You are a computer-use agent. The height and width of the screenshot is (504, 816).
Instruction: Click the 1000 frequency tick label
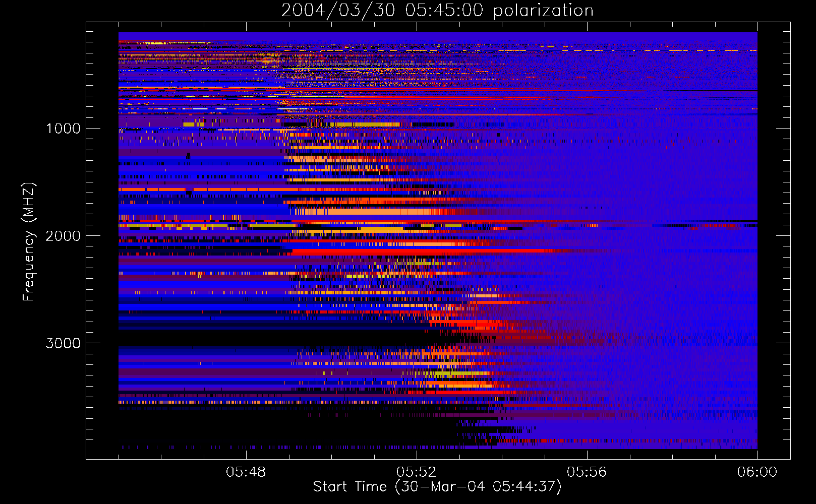[x=64, y=129]
